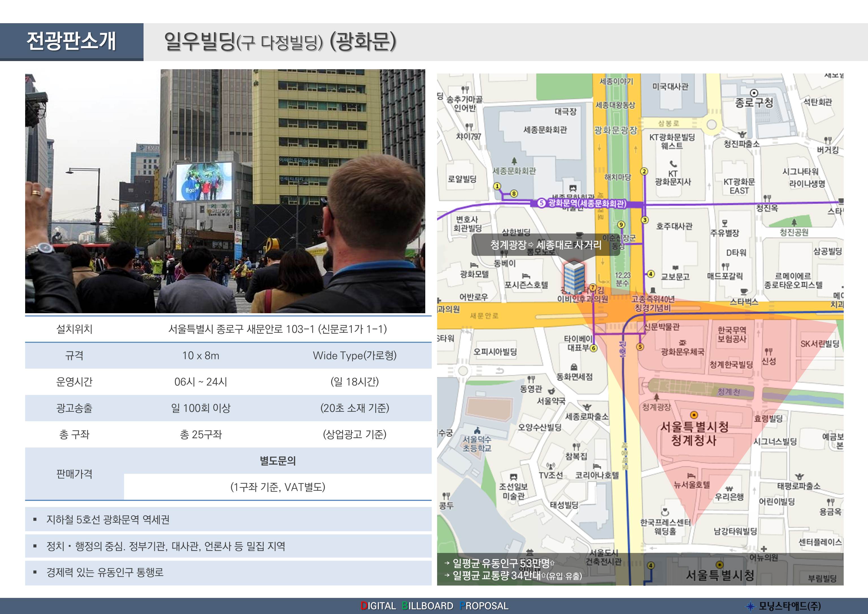
Task: Click the 전광판소개 header tab
Action: pos(71,41)
